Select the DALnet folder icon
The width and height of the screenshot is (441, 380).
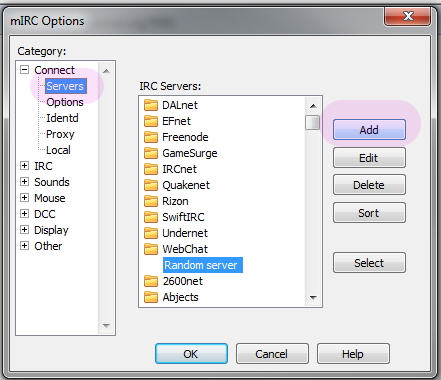click(x=151, y=105)
